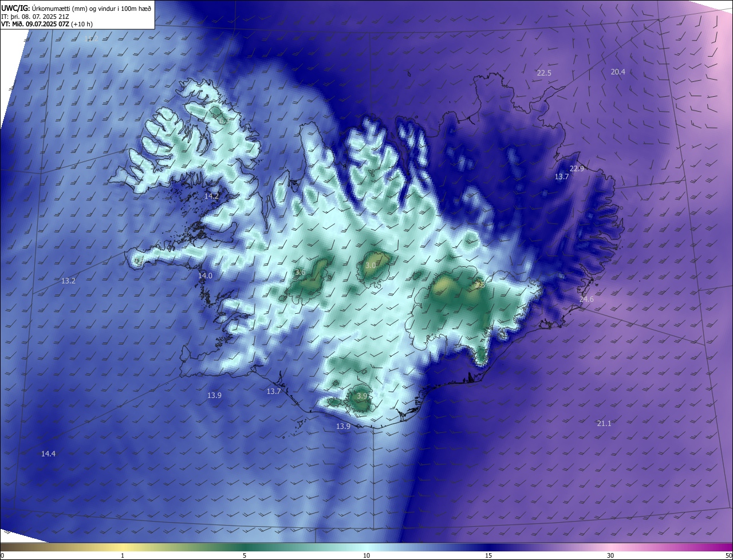Image resolution: width=733 pixels, height=560 pixels.
Task: Select the 22.9 value label
Action: (x=577, y=168)
